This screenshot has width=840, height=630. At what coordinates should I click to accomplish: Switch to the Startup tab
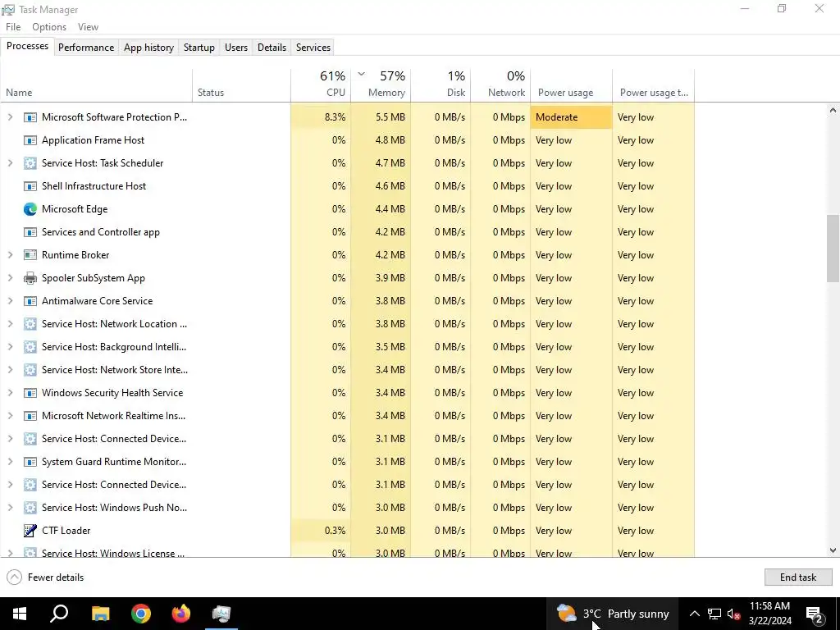point(199,47)
